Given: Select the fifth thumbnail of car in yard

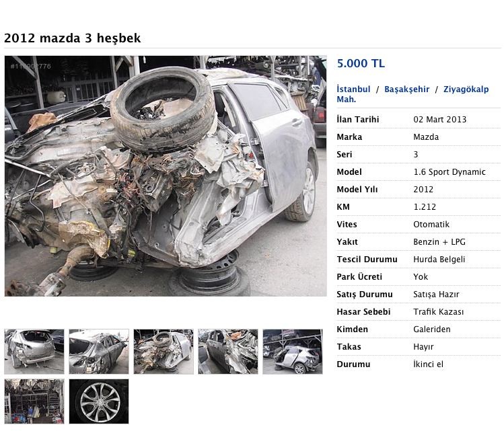Looking at the screenshot, I should tap(293, 352).
